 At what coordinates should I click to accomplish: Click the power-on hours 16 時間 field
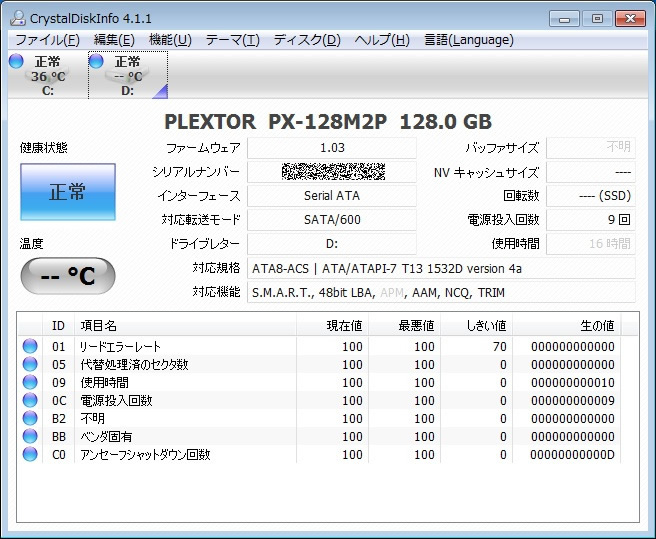click(x=591, y=244)
